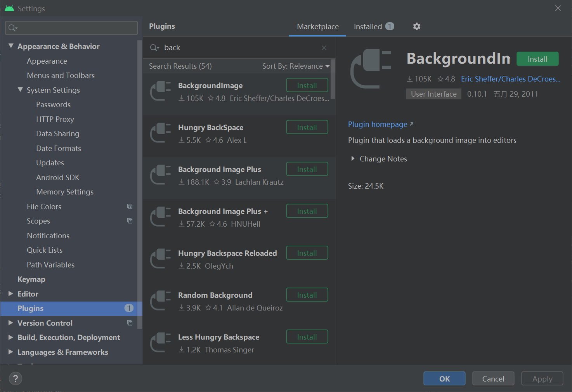This screenshot has height=392, width=572.
Task: Click the settings search field
Action: [71, 28]
